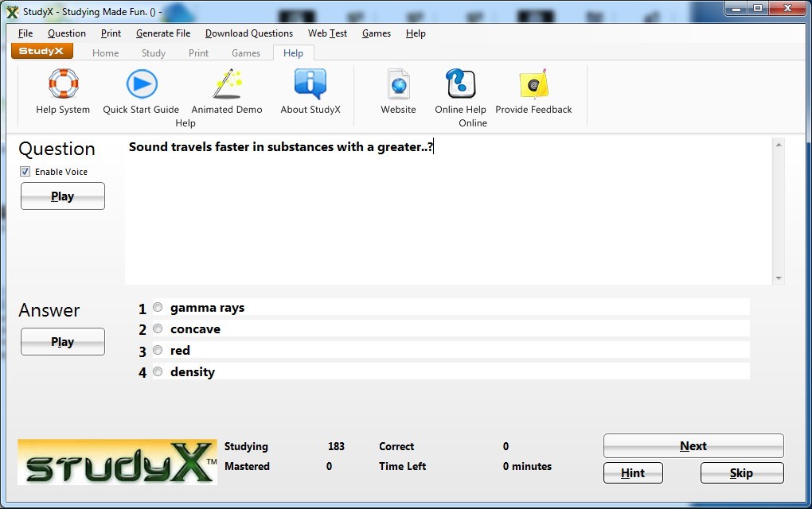Open the Help menu in menu bar

tap(416, 33)
